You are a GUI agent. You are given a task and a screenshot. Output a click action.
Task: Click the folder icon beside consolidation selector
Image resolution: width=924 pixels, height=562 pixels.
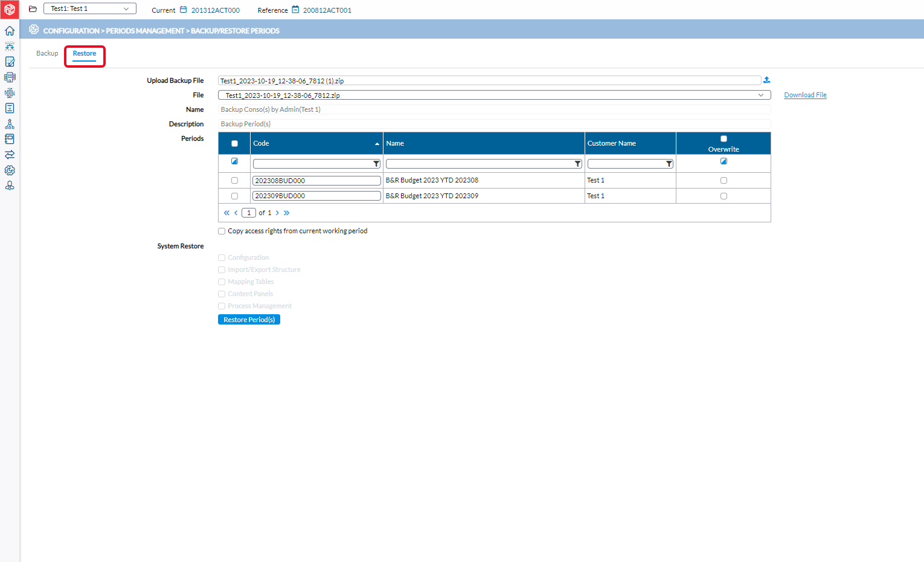coord(33,9)
